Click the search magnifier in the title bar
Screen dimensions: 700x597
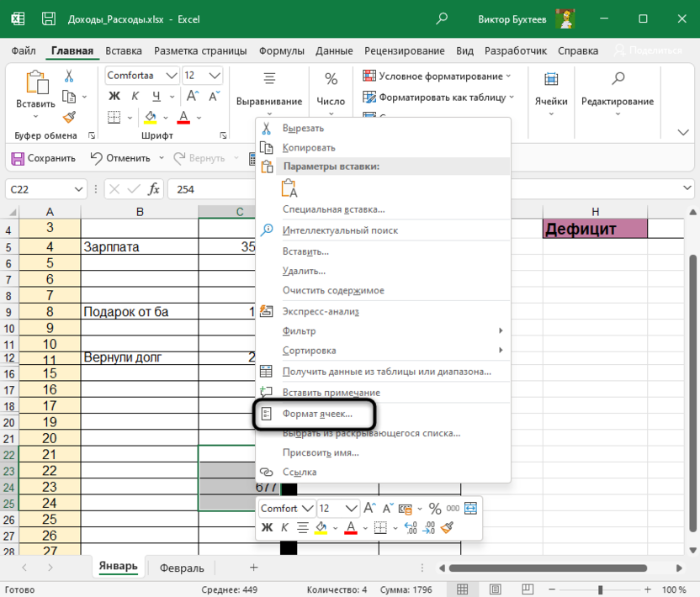pos(443,18)
